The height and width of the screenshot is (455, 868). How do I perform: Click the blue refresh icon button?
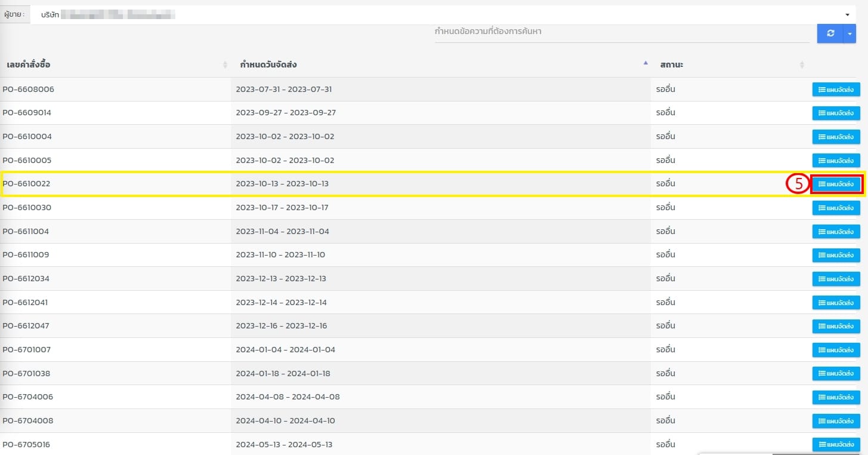click(830, 34)
